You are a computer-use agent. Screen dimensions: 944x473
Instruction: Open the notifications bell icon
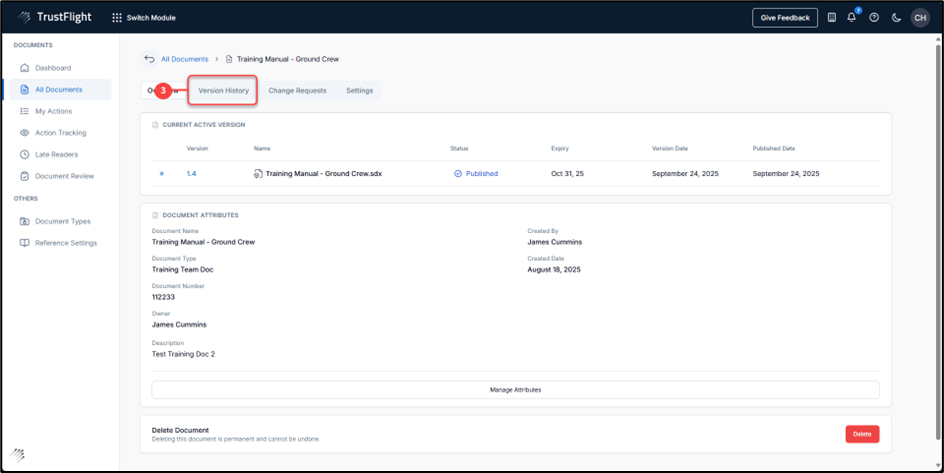tap(852, 18)
